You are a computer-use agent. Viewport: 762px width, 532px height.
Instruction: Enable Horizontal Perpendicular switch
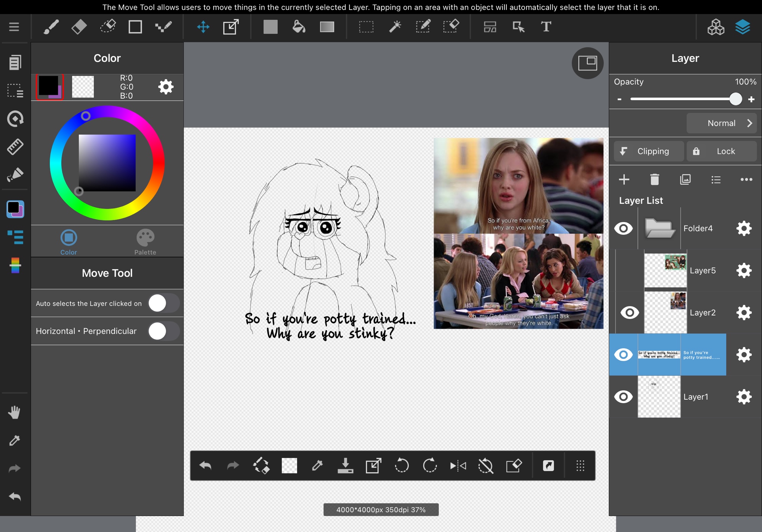coord(163,331)
